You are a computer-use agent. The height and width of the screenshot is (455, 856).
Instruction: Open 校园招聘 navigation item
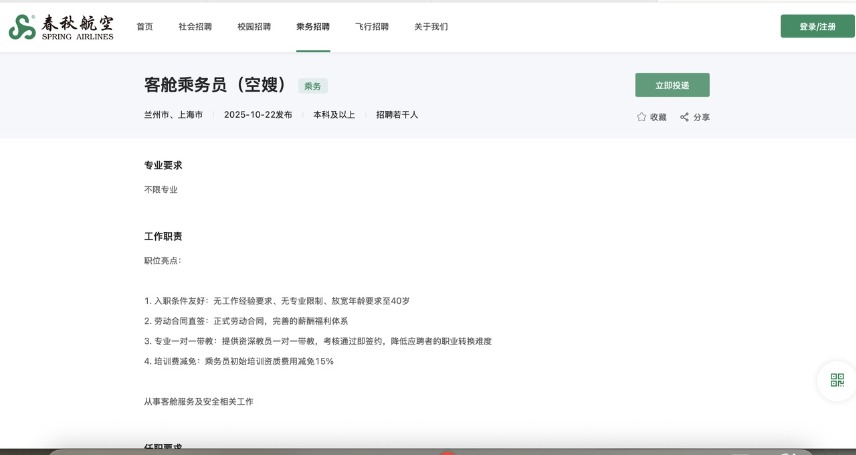tap(254, 27)
